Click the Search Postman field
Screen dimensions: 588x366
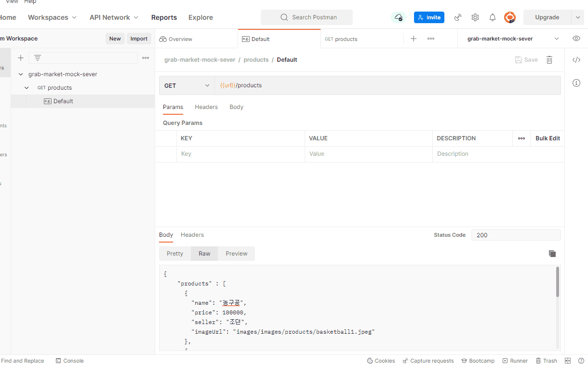point(307,17)
